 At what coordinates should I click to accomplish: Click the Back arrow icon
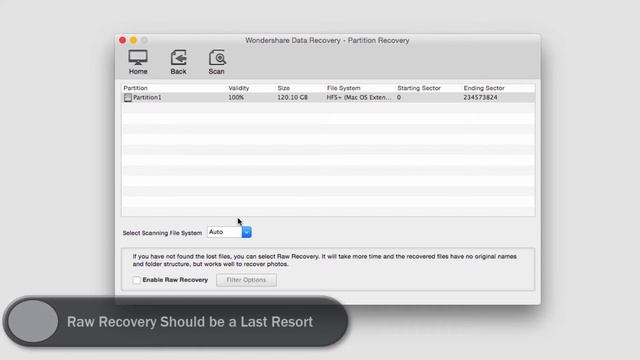[x=178, y=58]
